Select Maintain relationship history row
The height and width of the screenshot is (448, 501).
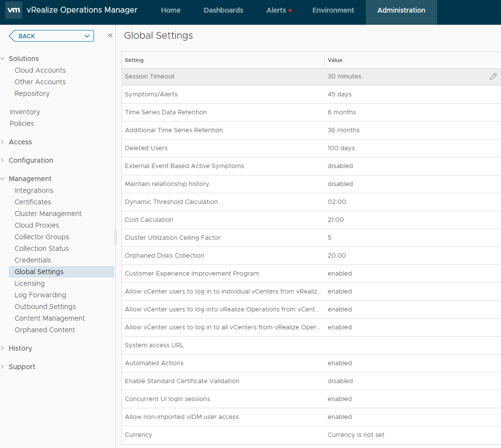click(311, 184)
